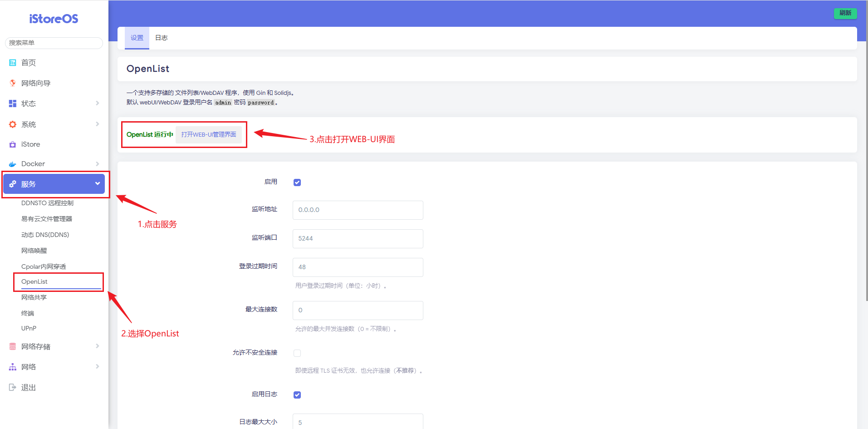
Task: Click the 退出 logout icon
Action: tap(13, 387)
